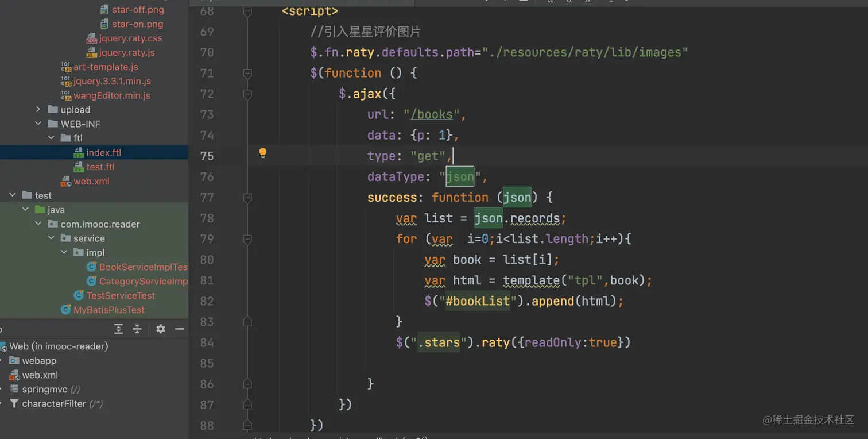
Task: Click the "/books" URL link in the code
Action: 432,115
